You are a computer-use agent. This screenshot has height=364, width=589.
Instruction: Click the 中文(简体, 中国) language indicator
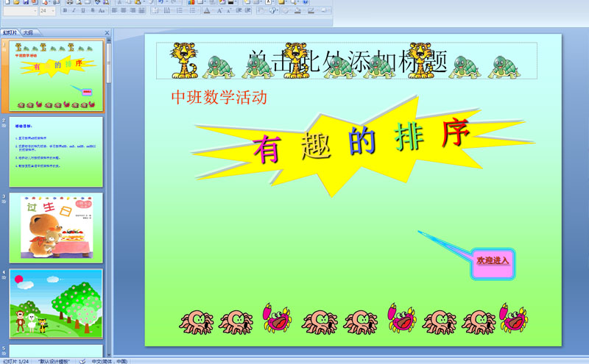109,361
